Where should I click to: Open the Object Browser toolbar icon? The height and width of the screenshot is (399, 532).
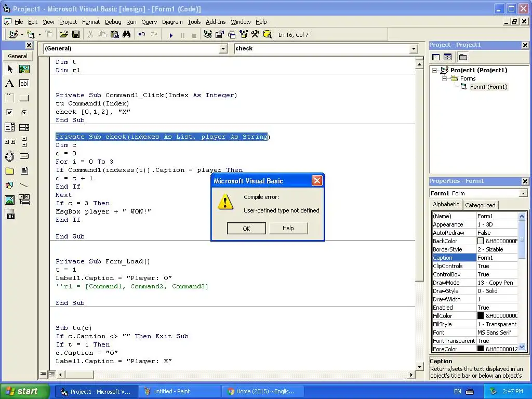[x=244, y=34]
